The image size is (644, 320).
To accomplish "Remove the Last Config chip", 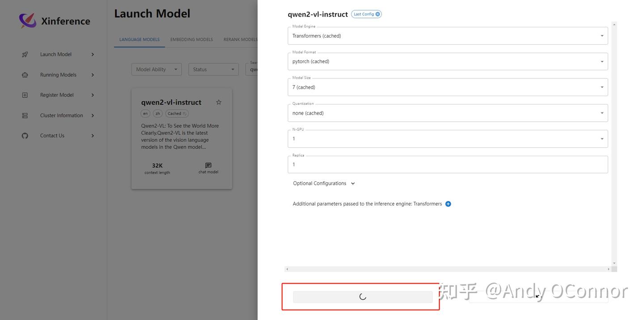I will point(377,14).
